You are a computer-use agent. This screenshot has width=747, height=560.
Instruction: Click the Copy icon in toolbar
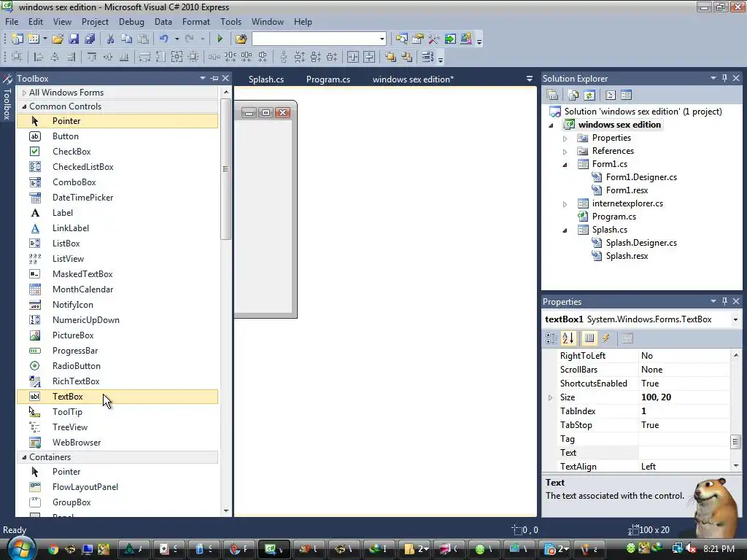tap(126, 39)
